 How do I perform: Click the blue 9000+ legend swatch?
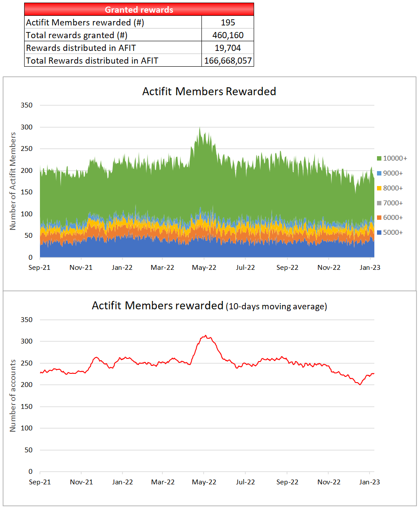point(379,173)
